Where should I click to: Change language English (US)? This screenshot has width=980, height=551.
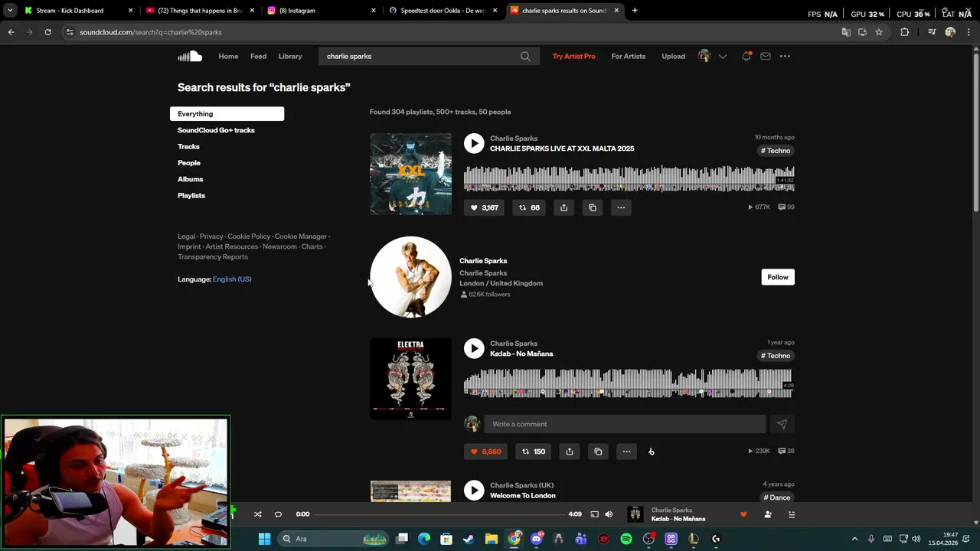click(232, 279)
